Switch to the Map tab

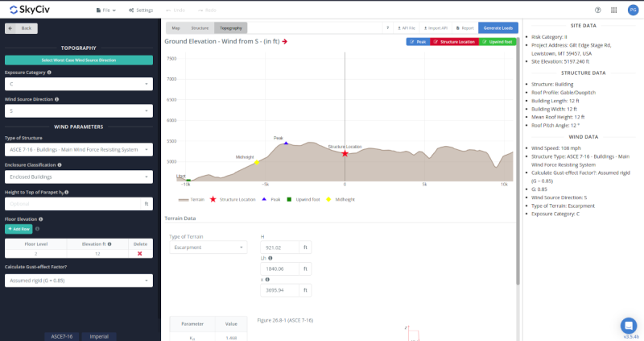pyautogui.click(x=175, y=27)
